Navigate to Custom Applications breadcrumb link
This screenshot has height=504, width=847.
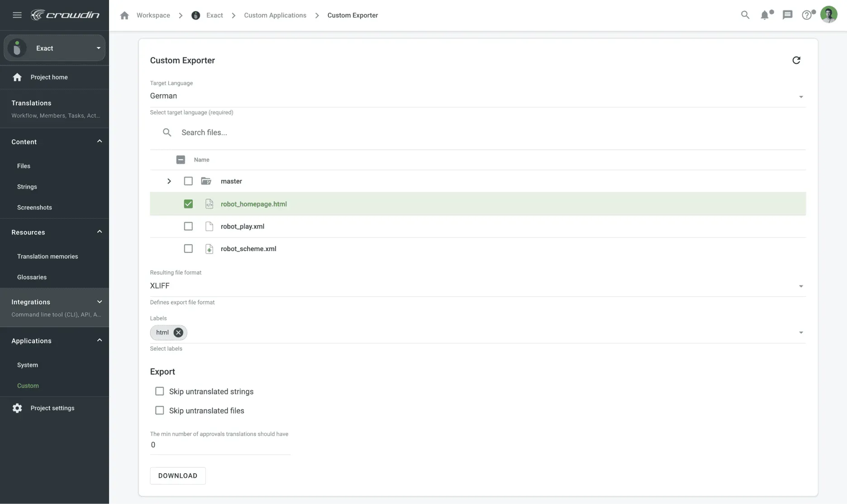pyautogui.click(x=275, y=15)
